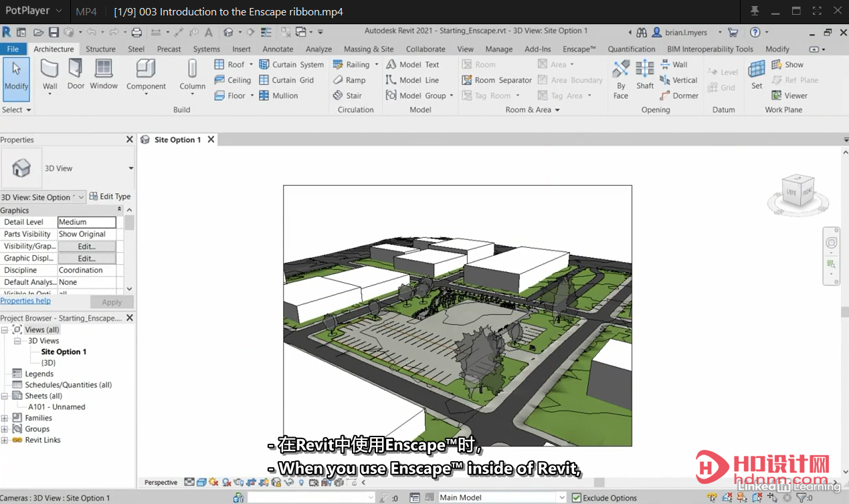Expand the Room & Area panel dropdown
This screenshot has height=504, width=849.
[533, 110]
